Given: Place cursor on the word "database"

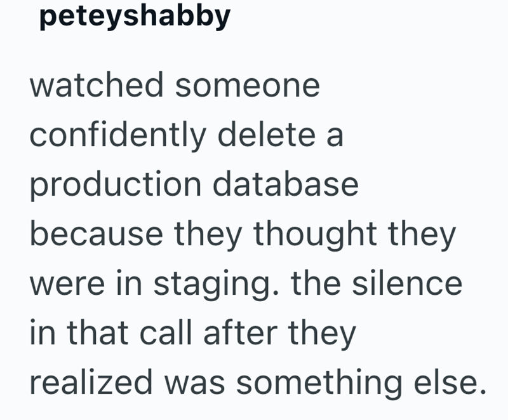Looking at the screenshot, I should 285,185.
